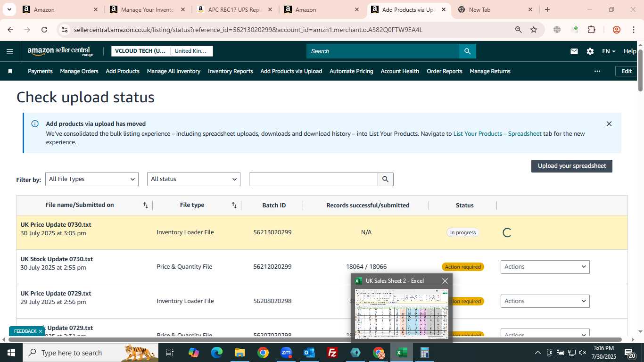Click the FEEDBACK button
This screenshot has height=362, width=644.
27,331
